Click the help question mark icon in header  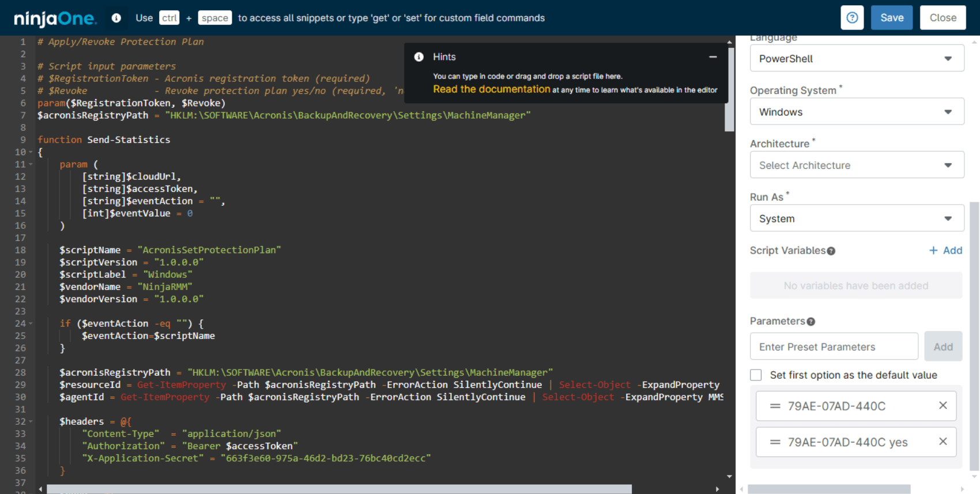852,18
